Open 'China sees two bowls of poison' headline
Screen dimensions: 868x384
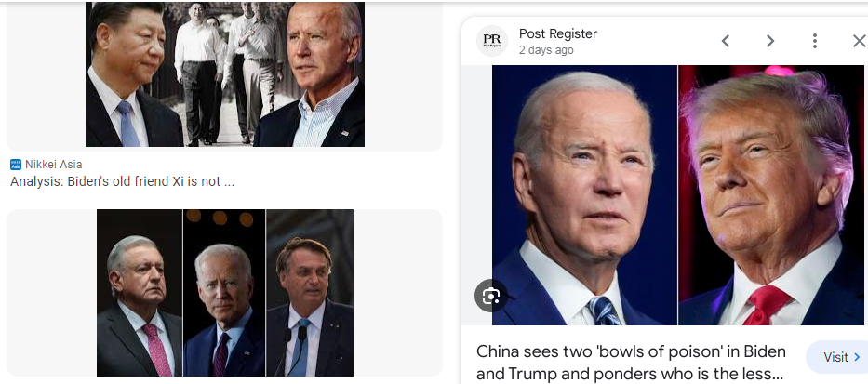[x=631, y=363]
